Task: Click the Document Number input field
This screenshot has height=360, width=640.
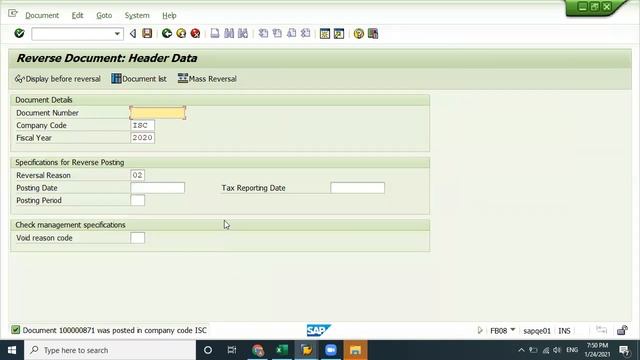Action: coord(158,113)
